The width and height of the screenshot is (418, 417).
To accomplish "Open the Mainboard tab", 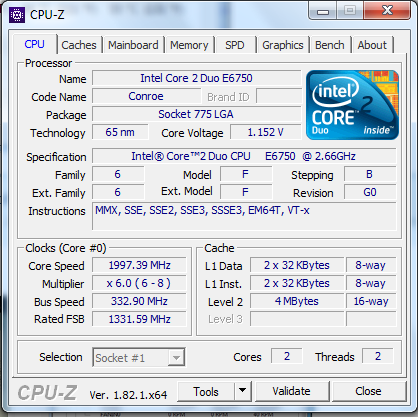I will click(x=133, y=45).
